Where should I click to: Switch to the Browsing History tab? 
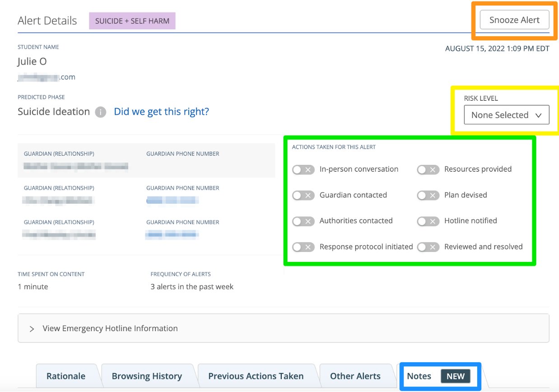coord(147,376)
